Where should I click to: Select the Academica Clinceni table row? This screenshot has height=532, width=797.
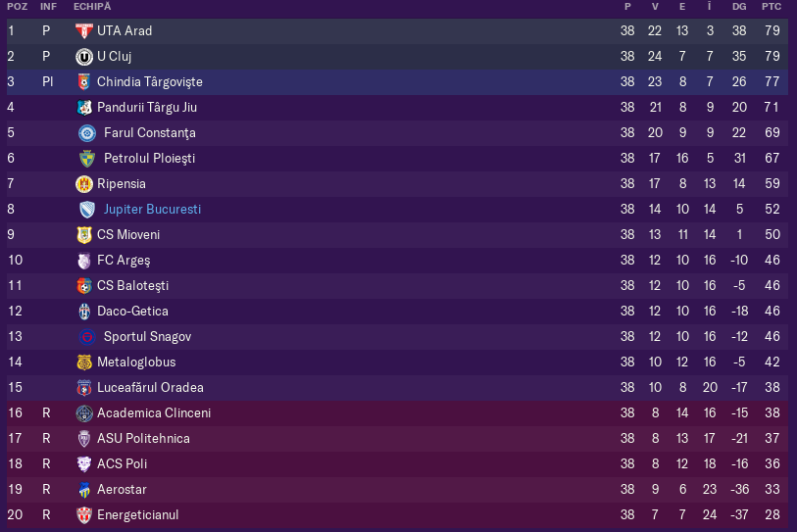pyautogui.click(x=397, y=413)
